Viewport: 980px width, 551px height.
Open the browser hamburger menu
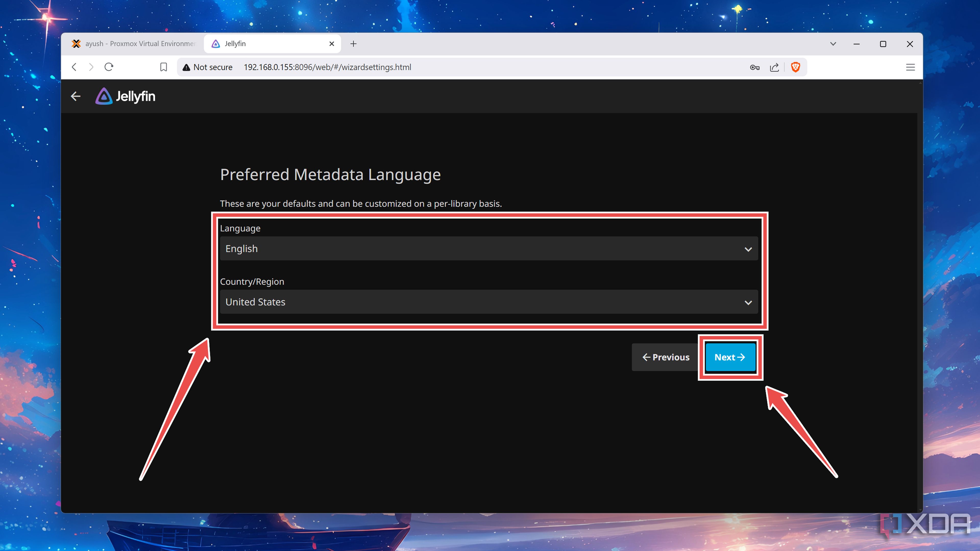point(910,67)
